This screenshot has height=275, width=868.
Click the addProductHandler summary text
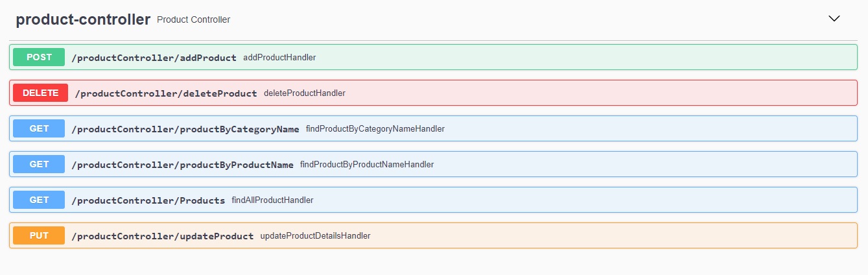[x=279, y=58]
